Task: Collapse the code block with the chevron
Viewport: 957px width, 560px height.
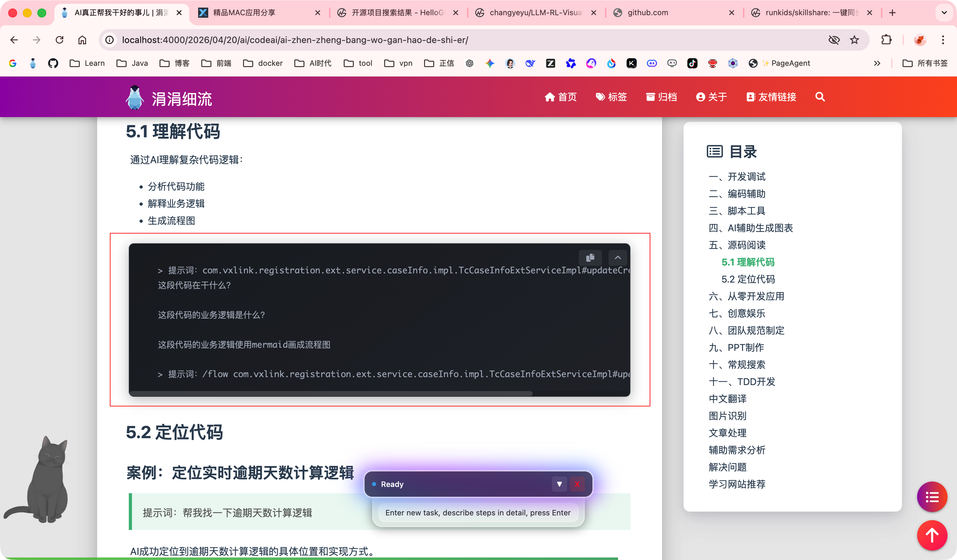Action: 618,258
